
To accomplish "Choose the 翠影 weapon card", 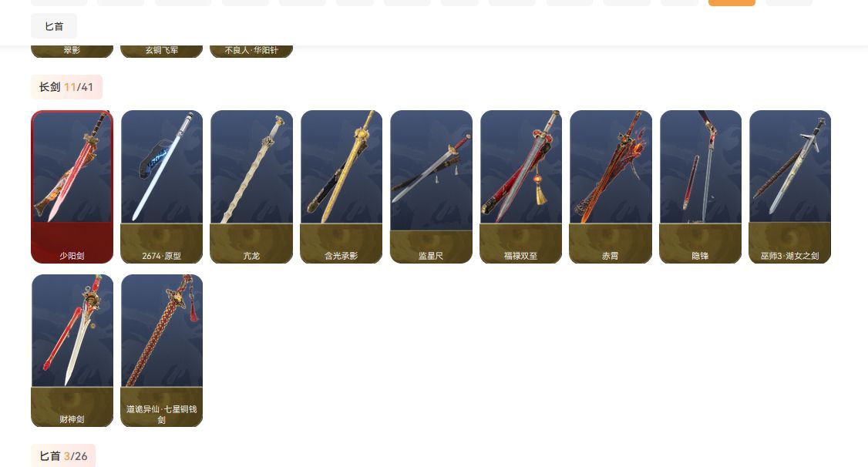I will click(x=72, y=51).
